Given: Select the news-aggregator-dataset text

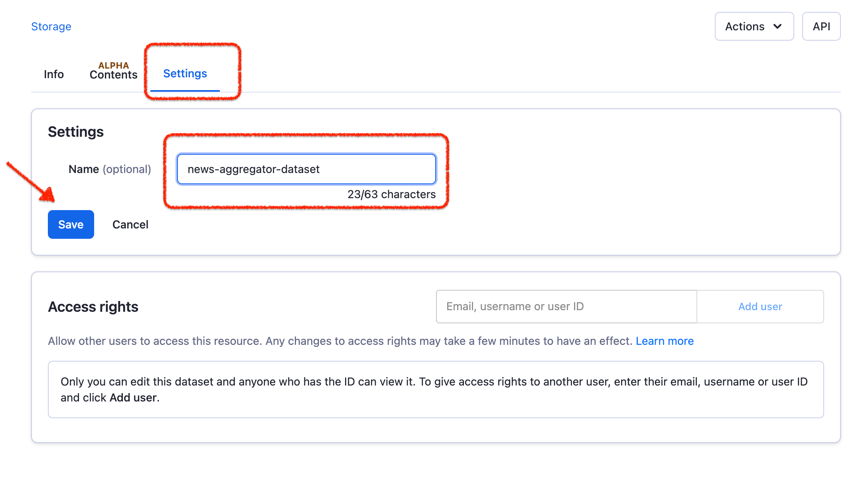Looking at the screenshot, I should (x=254, y=169).
